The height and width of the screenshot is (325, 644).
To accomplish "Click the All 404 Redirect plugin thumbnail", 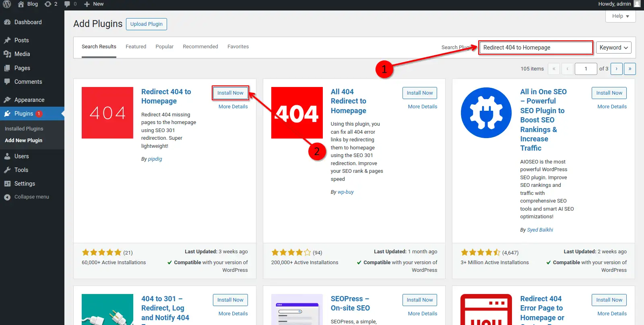I will click(297, 113).
